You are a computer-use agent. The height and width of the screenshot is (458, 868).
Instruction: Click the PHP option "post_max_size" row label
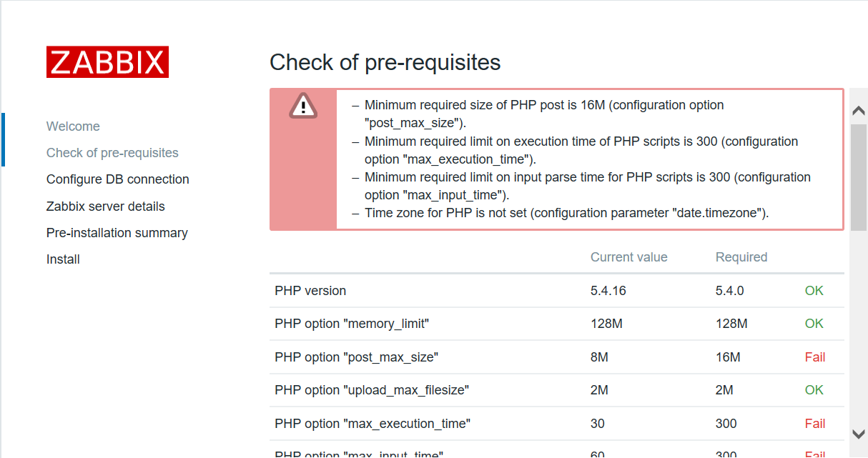click(x=356, y=357)
